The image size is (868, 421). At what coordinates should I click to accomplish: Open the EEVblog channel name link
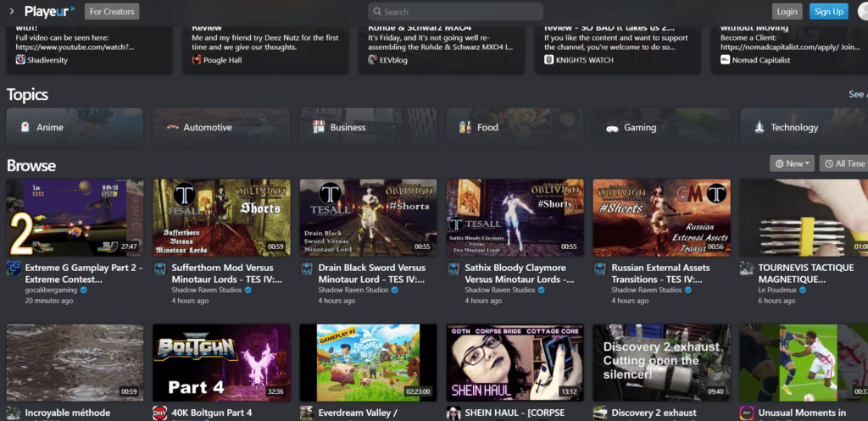(393, 60)
